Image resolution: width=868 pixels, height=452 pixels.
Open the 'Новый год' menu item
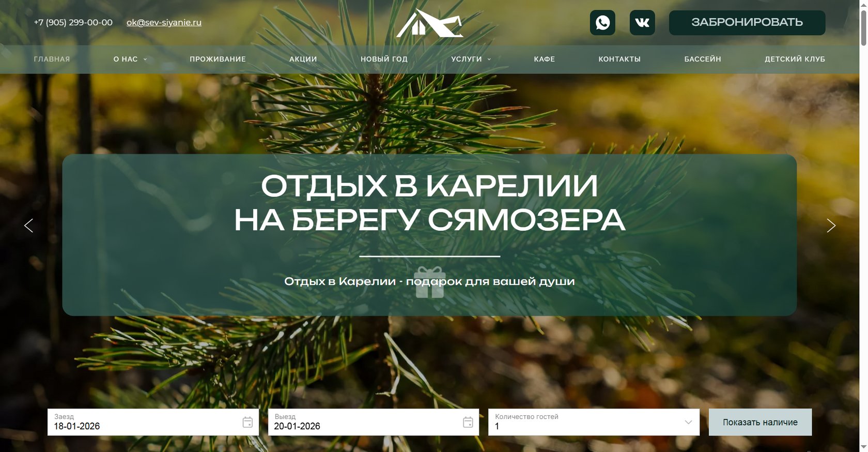(384, 59)
